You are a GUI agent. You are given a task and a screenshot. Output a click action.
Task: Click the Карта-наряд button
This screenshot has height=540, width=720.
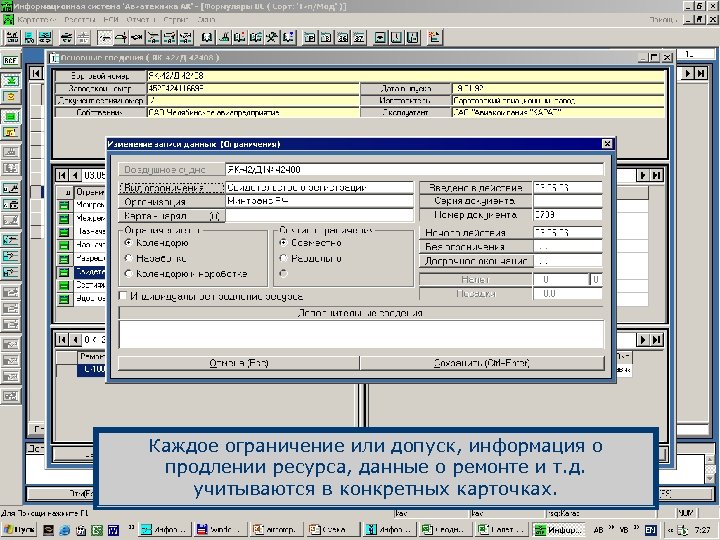[x=172, y=216]
